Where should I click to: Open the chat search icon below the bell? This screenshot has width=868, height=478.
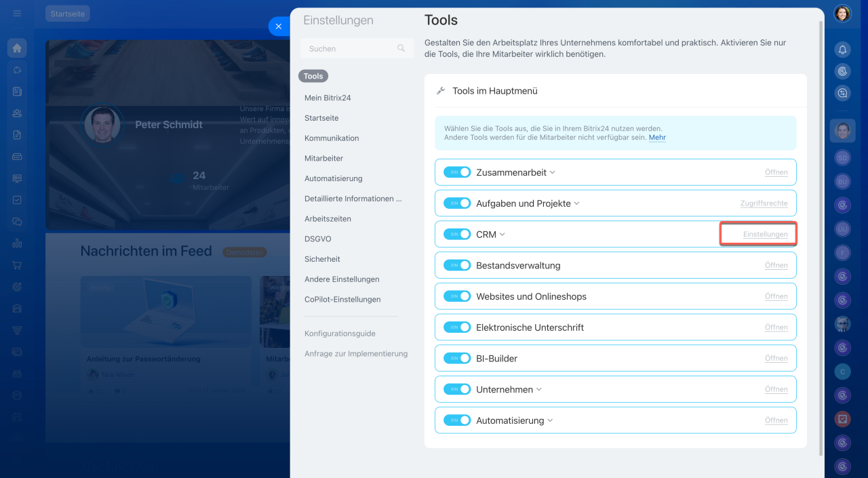(842, 94)
